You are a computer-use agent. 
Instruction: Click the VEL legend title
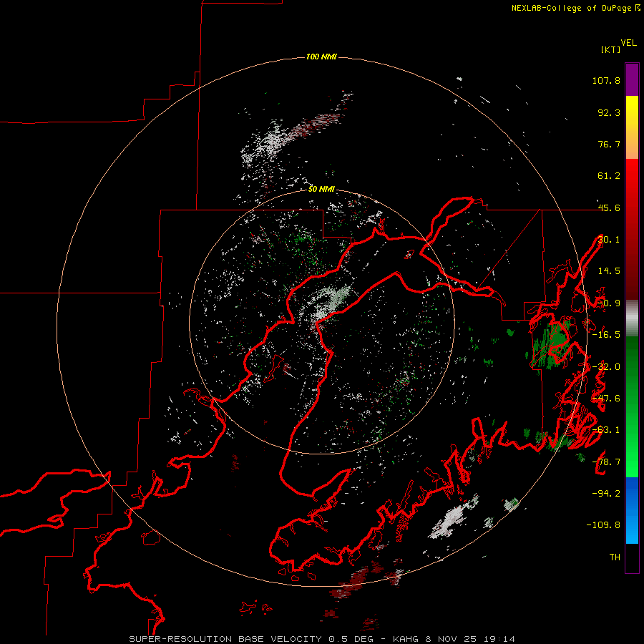[628, 43]
